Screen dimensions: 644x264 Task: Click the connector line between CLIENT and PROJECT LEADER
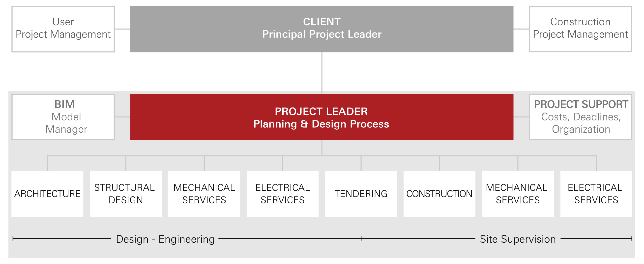322,73
